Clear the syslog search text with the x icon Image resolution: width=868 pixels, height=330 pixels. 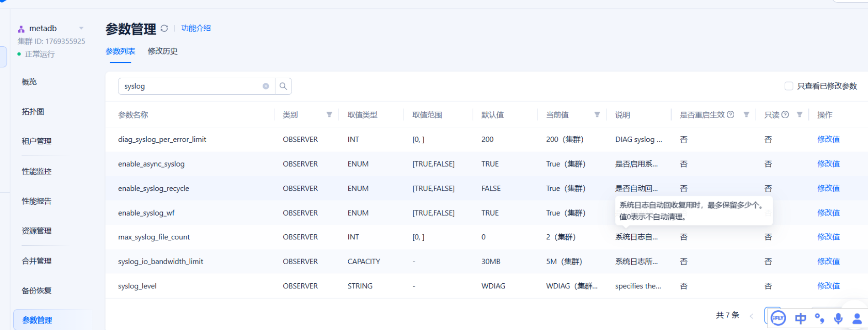tap(266, 86)
